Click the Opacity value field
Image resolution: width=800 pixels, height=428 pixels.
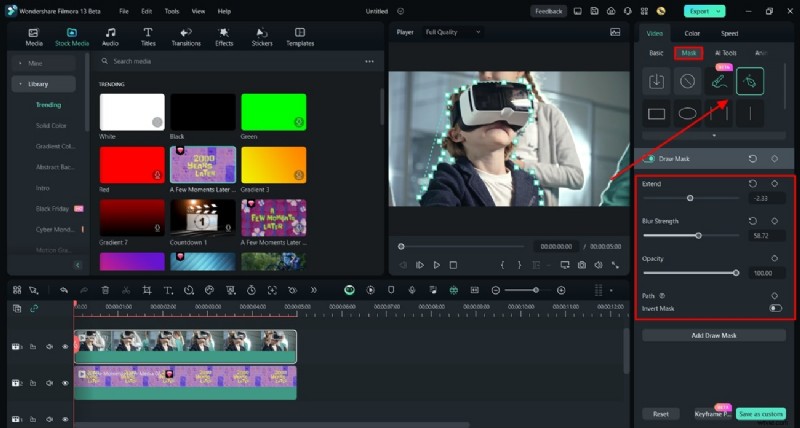(766, 273)
